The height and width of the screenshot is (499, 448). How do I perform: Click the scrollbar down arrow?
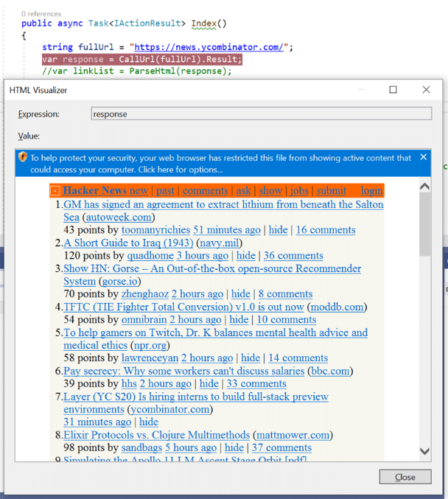pos(424,451)
